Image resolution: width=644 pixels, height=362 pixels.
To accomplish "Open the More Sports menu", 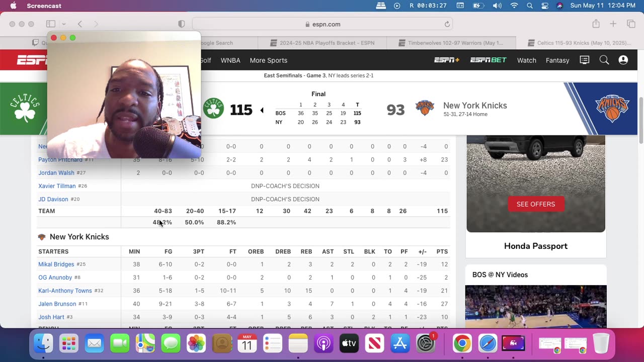I will tap(269, 60).
